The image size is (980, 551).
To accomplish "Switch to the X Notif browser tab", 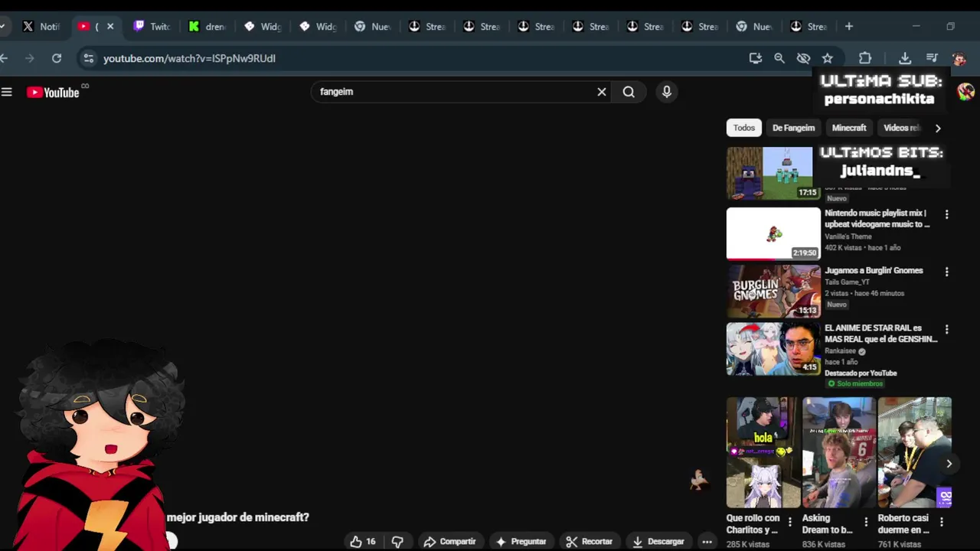I will point(40,26).
